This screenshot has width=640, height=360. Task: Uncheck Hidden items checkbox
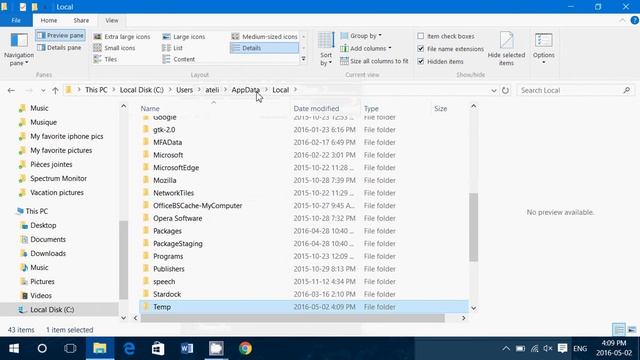click(x=421, y=61)
